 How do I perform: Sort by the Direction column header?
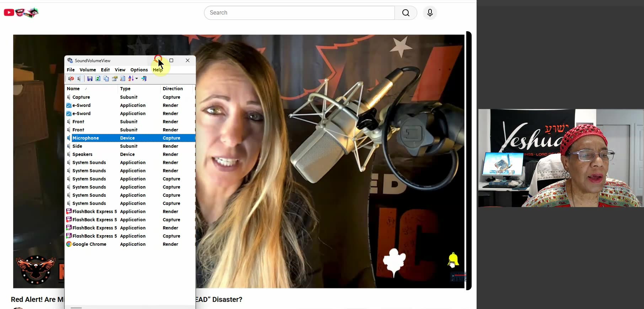coord(176,88)
